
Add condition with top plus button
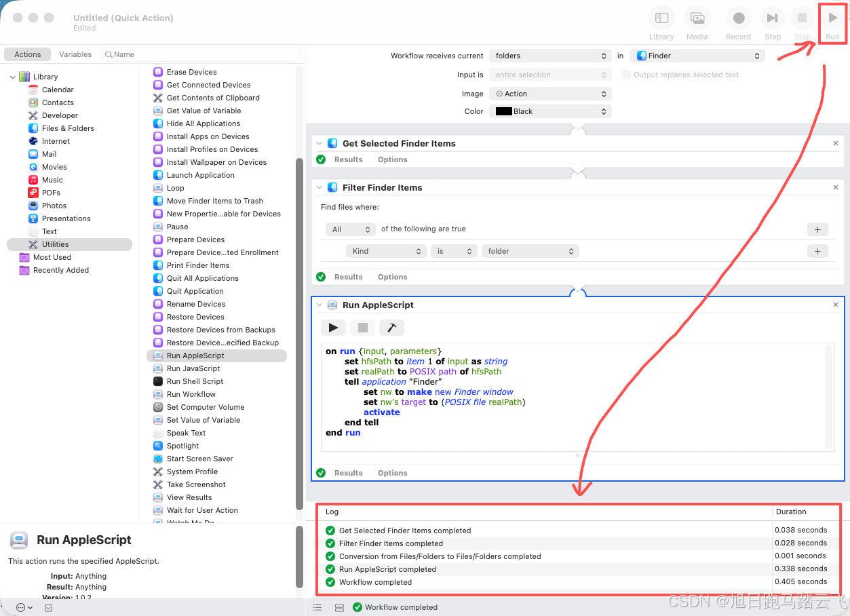pyautogui.click(x=817, y=229)
